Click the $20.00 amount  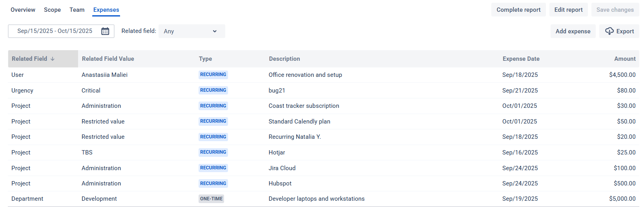tap(626, 137)
